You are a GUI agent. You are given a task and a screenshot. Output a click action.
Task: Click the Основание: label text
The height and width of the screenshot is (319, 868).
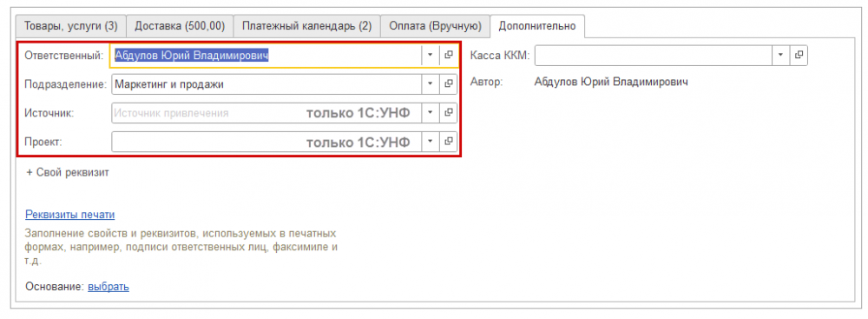[x=55, y=287]
